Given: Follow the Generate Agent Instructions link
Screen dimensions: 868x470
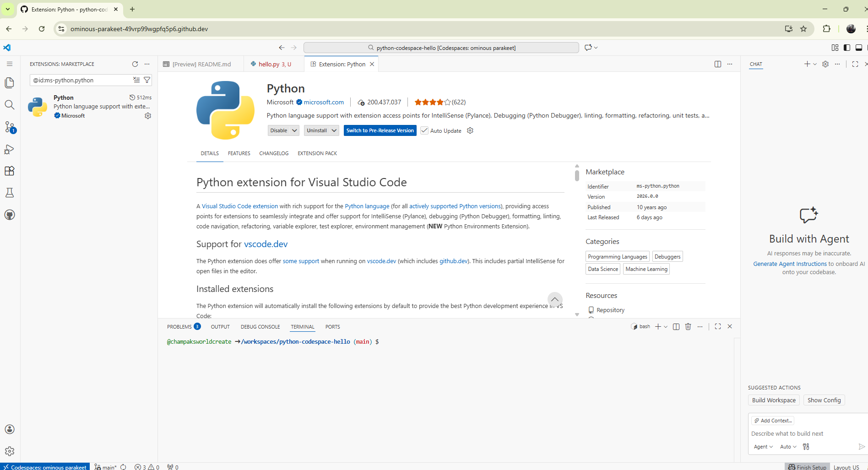Looking at the screenshot, I should coord(790,264).
